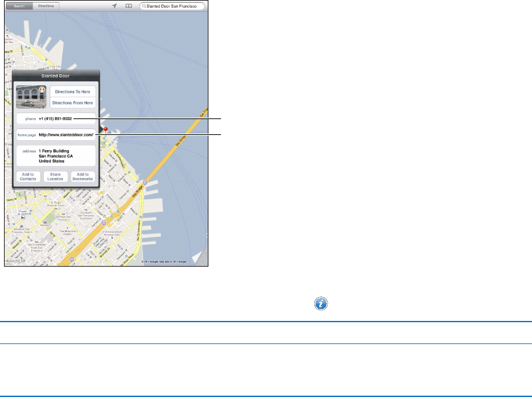
Task: Tap the phone number +1 (415) 861-8032
Action: 56,118
